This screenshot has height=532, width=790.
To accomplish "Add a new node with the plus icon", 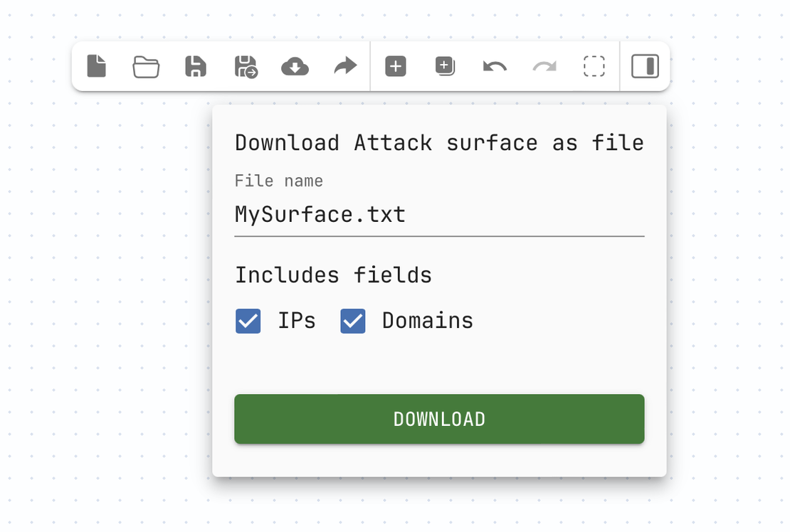I will pos(395,66).
